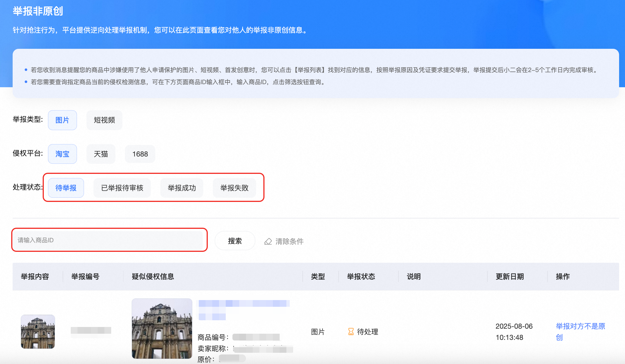Click the 2025-08-06 10:13:48 date cell
The image size is (625, 364).
[x=514, y=332]
